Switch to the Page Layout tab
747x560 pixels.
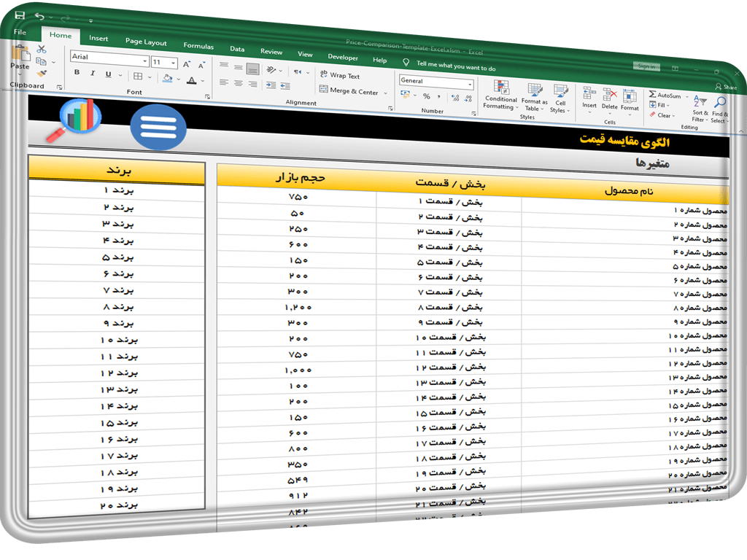[146, 42]
